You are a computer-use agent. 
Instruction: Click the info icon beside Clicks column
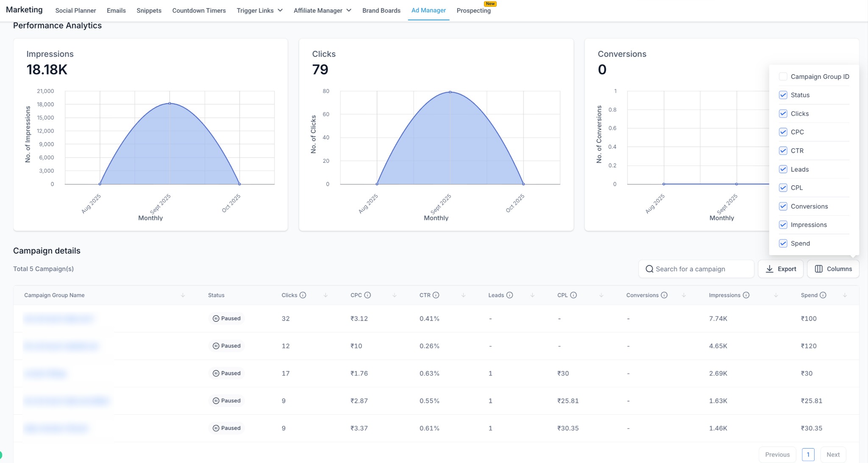tap(303, 295)
